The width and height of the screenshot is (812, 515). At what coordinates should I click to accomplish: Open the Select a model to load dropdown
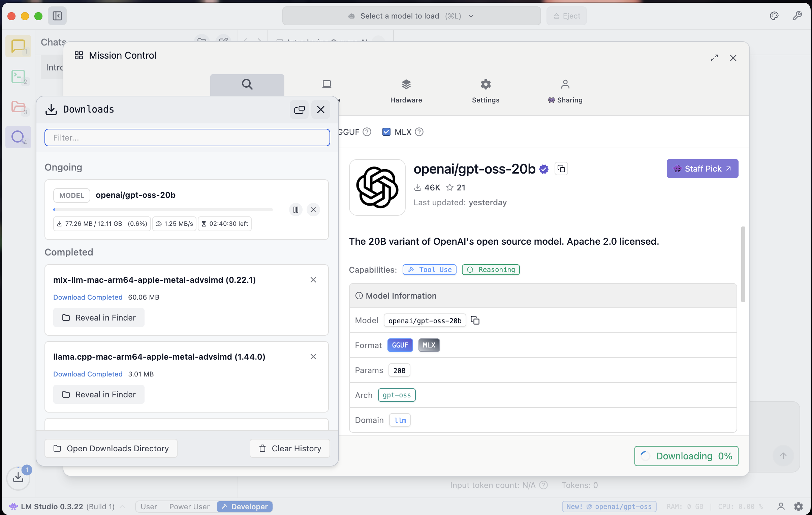[411, 16]
